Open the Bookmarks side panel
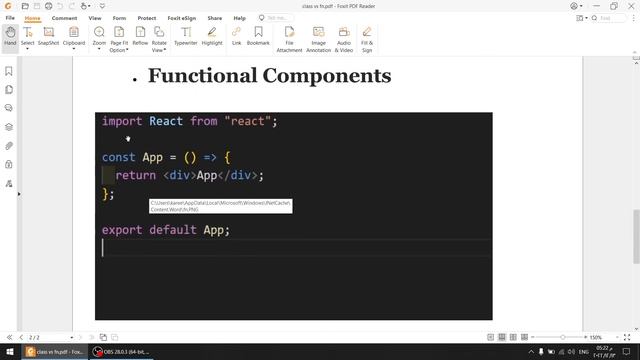The image size is (640, 360). point(9,71)
